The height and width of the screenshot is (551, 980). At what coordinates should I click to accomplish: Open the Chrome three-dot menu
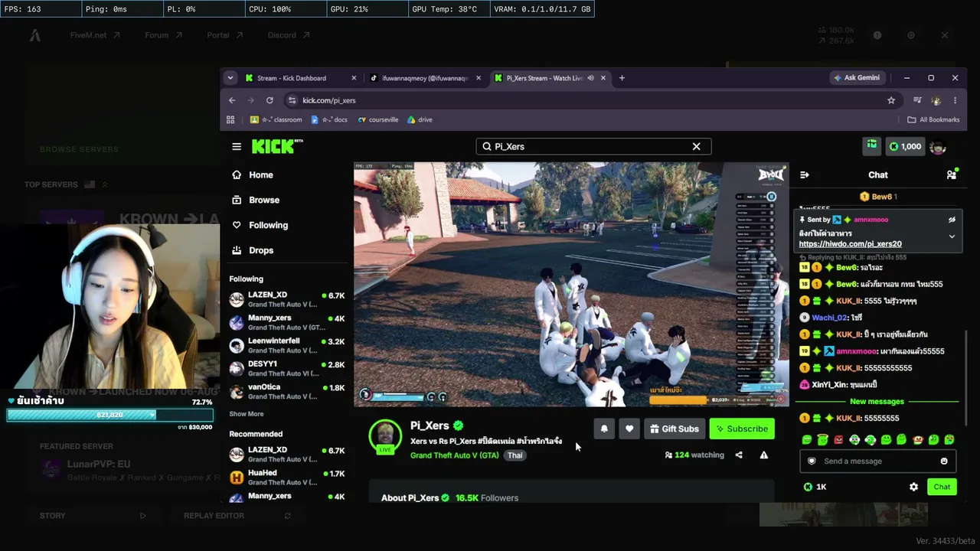(955, 100)
